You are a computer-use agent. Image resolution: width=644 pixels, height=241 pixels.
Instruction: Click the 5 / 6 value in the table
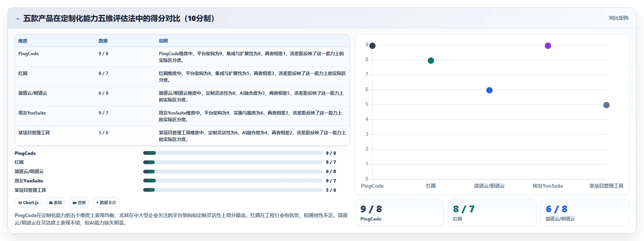[104, 133]
